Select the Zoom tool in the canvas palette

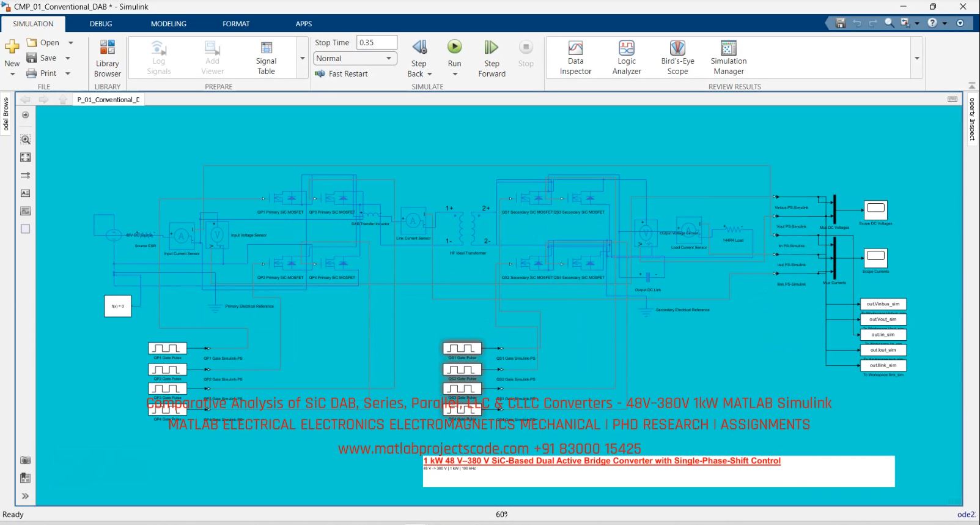pyautogui.click(x=25, y=140)
